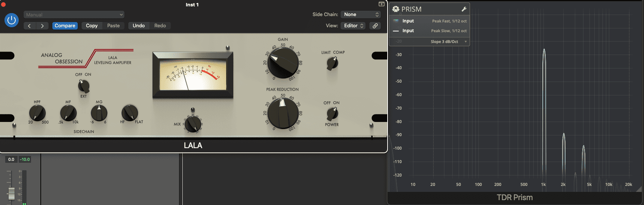Click the Prism logo icon
Image resolution: width=644 pixels, height=205 pixels.
[x=396, y=9]
